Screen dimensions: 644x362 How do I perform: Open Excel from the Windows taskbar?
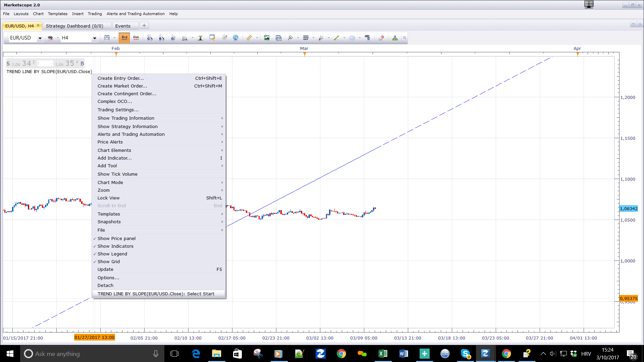[383, 354]
